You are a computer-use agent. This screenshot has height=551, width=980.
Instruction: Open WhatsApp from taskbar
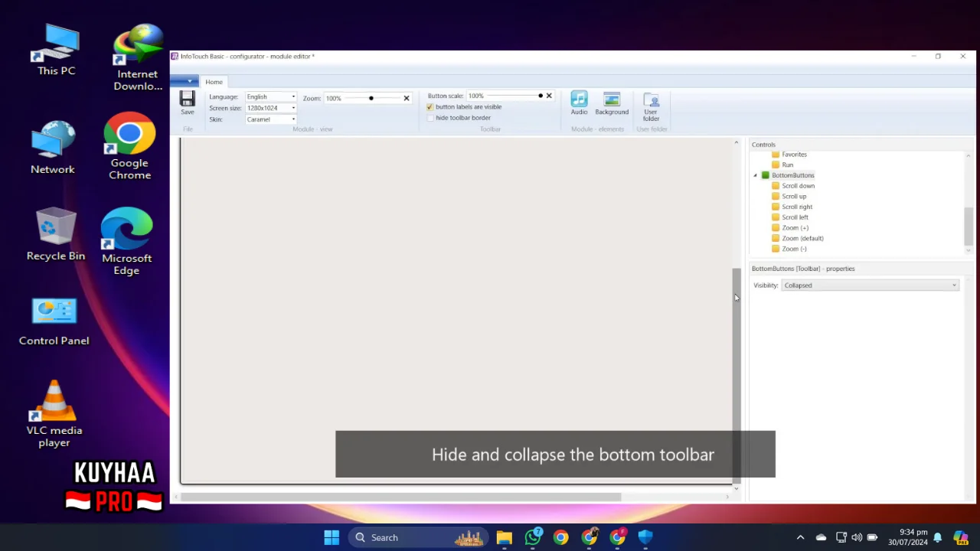tap(533, 537)
